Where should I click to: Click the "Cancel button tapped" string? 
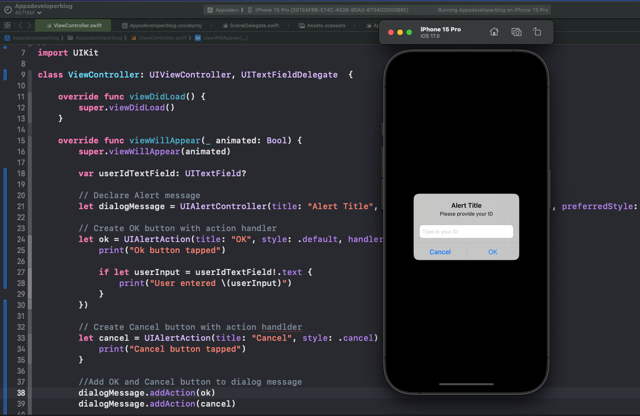click(185, 349)
